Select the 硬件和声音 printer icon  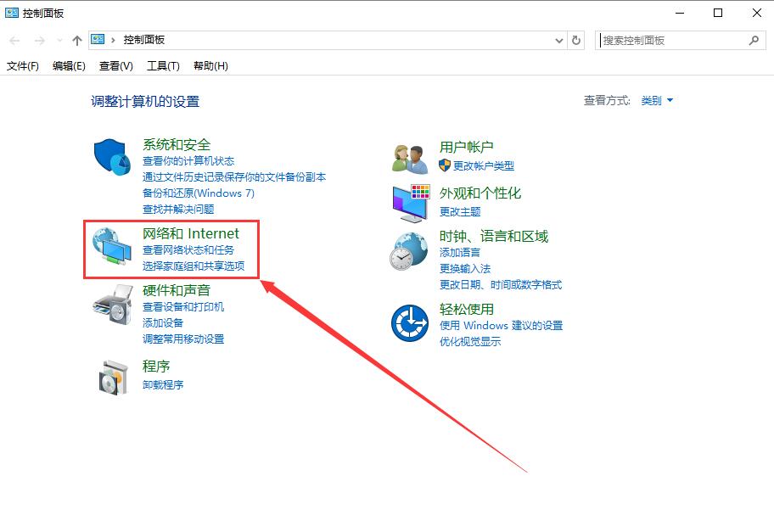pos(111,305)
